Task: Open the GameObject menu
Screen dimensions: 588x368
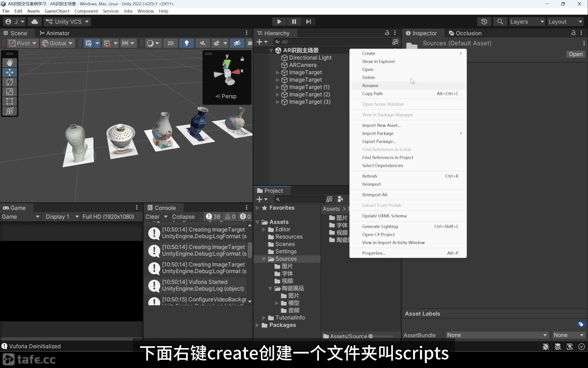Action: click(x=57, y=11)
